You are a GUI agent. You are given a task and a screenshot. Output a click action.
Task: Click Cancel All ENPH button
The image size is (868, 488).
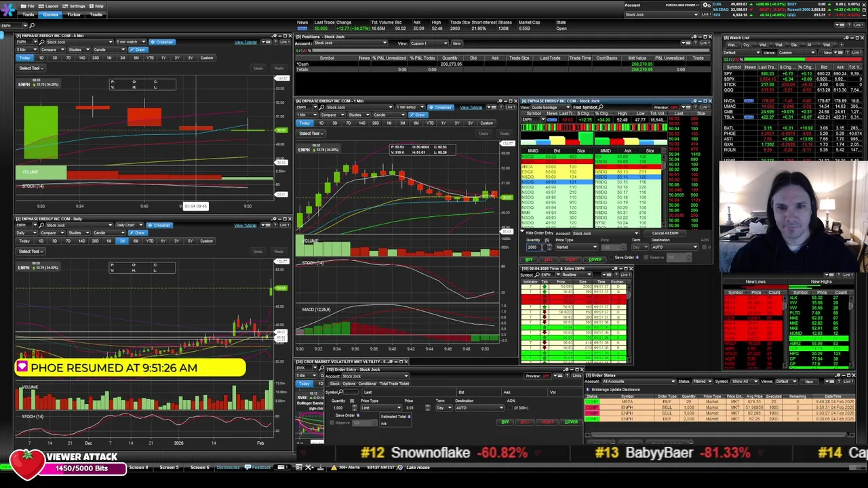point(665,233)
